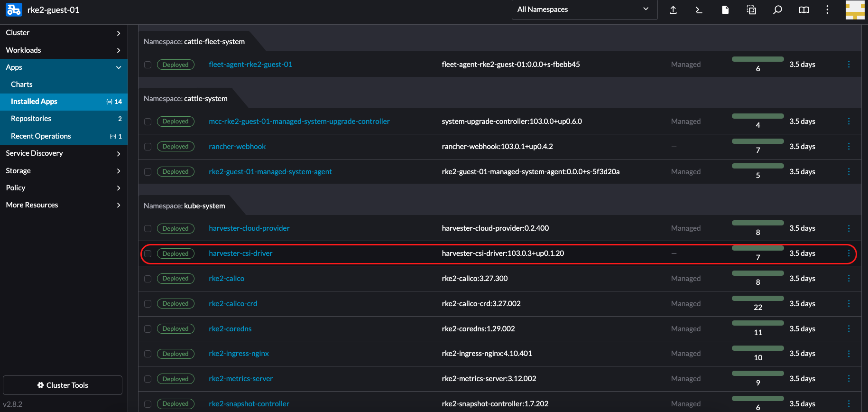Open the Kubectl Shell terminal icon
The height and width of the screenshot is (412, 868).
pyautogui.click(x=699, y=10)
